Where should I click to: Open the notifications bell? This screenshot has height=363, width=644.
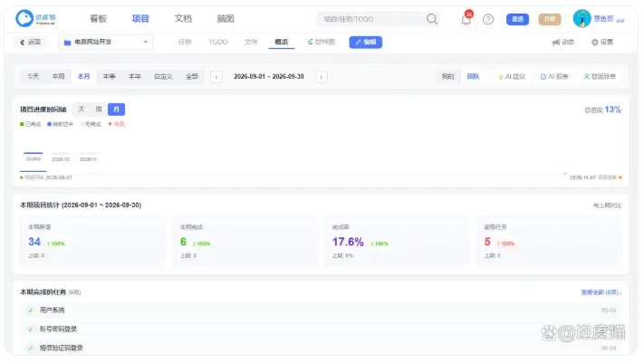click(466, 19)
